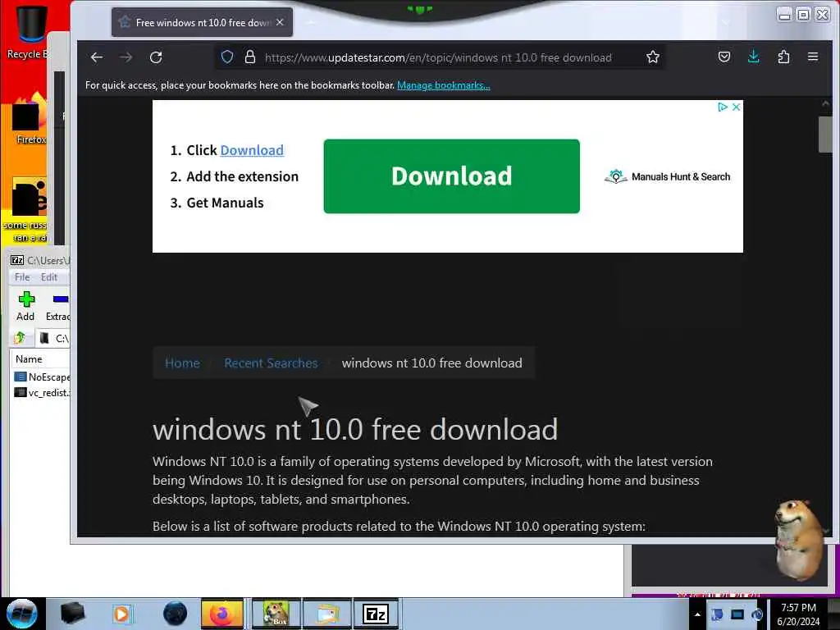840x630 pixels.
Task: Click the Extract button in 7-Zip
Action: 57,306
